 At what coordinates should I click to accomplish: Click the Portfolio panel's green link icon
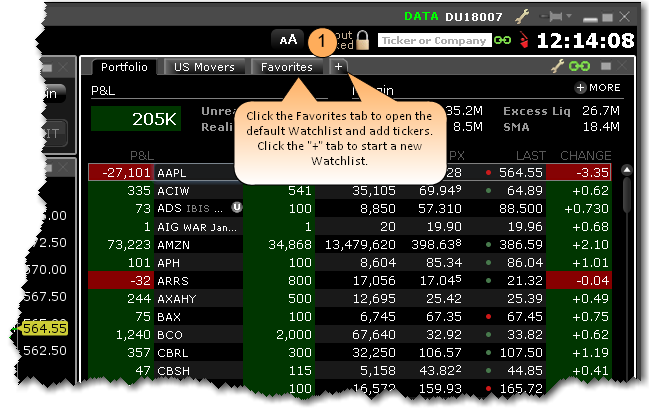577,66
